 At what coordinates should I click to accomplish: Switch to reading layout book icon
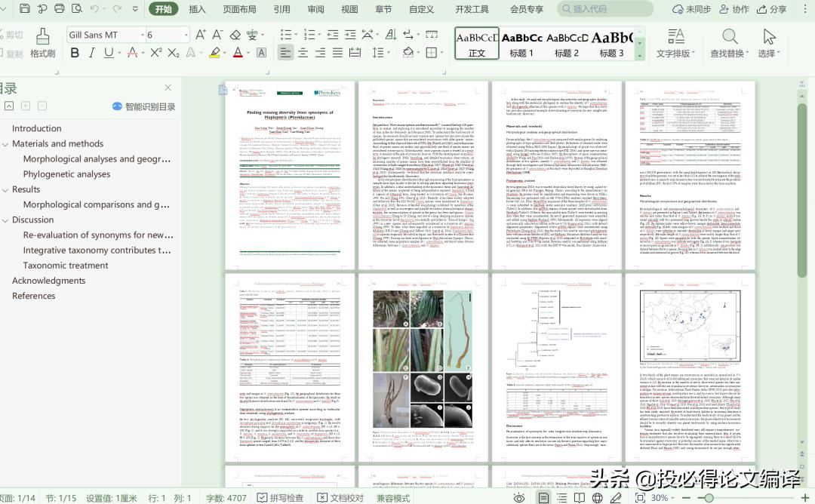pyautogui.click(x=579, y=498)
